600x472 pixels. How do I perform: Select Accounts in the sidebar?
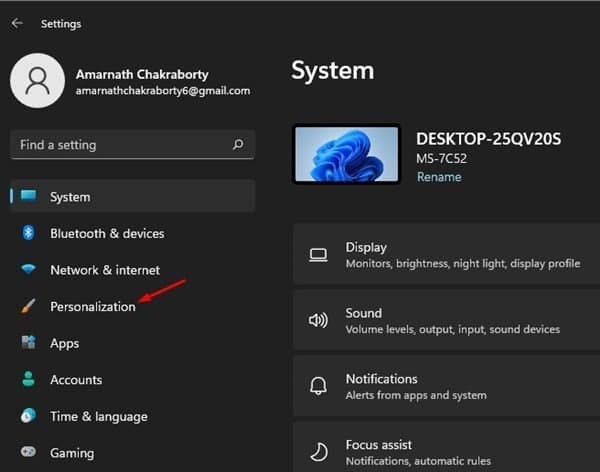pyautogui.click(x=76, y=380)
